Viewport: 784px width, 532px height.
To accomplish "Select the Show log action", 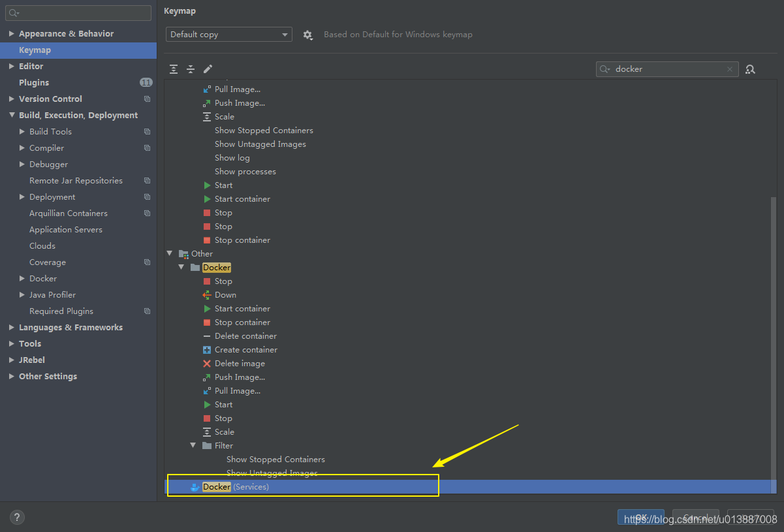I will pyautogui.click(x=232, y=158).
